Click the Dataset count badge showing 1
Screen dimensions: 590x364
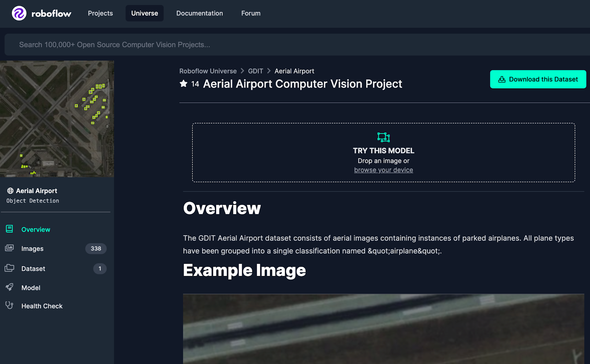(100, 269)
